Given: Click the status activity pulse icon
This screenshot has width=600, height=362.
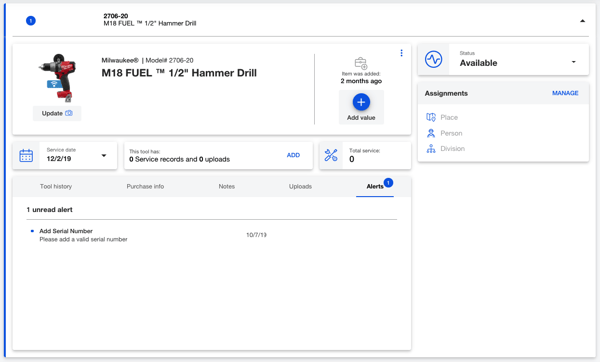Looking at the screenshot, I should 434,59.
